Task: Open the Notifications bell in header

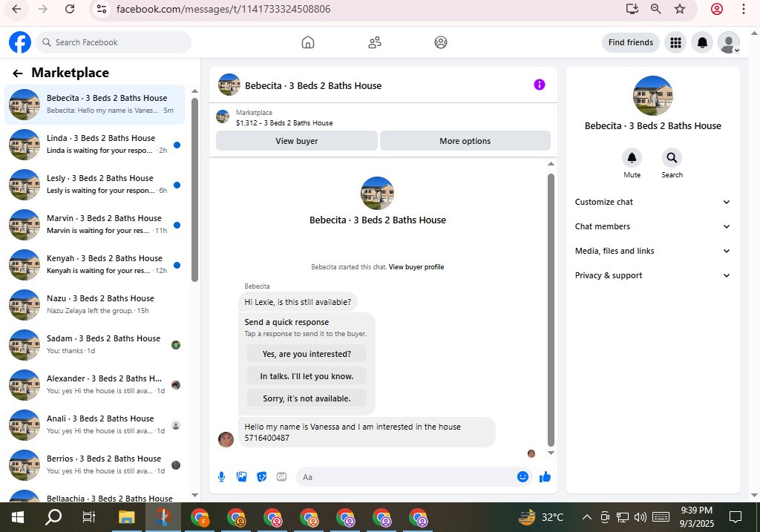Action: [x=702, y=42]
